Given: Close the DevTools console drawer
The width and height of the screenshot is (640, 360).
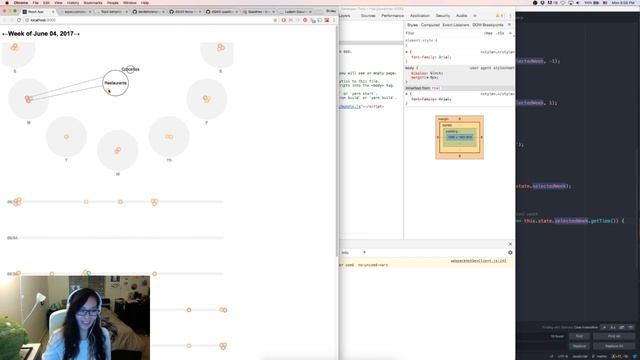Looking at the screenshot, I should click(510, 244).
